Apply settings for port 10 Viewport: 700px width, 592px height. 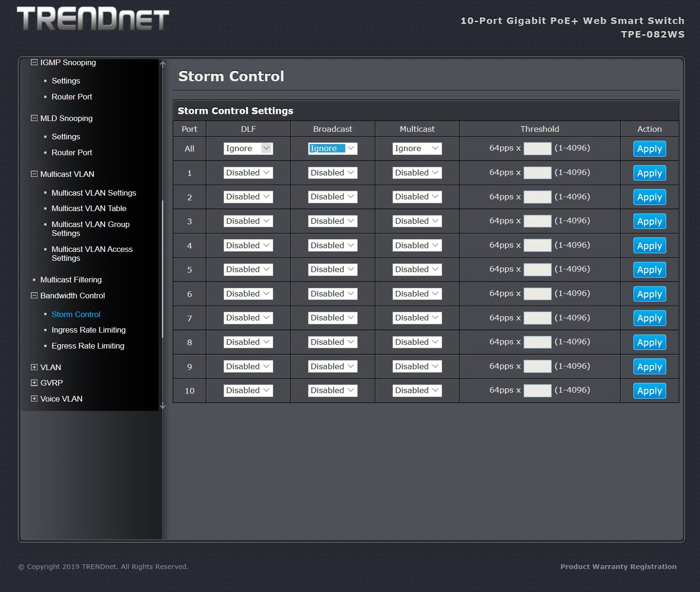click(x=649, y=391)
